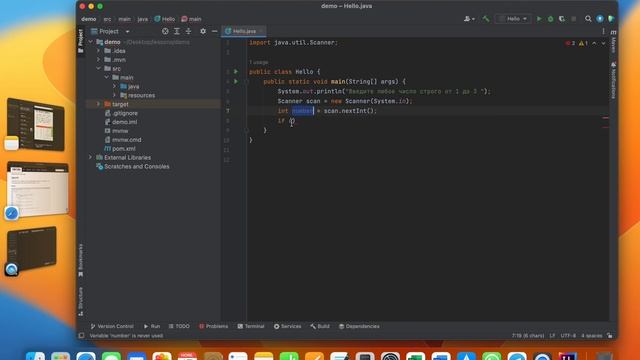
Task: Run the Hello configuration with green play button
Action: pyautogui.click(x=539, y=19)
